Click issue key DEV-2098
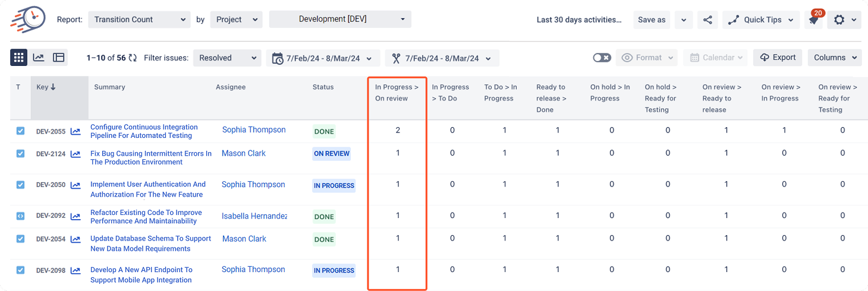Viewport: 868px width, 291px height. 51,270
